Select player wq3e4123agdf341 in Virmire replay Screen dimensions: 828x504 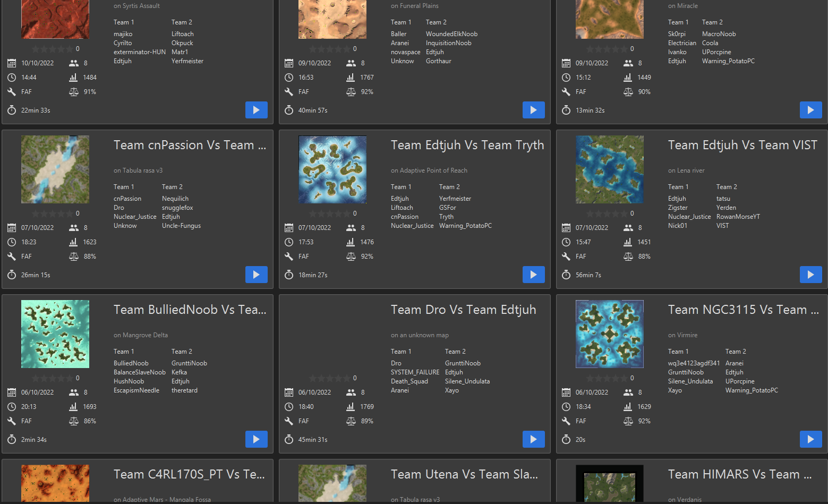(694, 363)
